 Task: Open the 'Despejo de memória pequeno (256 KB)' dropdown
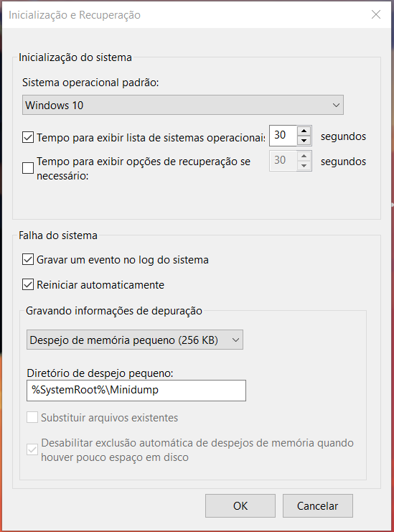[x=135, y=340]
